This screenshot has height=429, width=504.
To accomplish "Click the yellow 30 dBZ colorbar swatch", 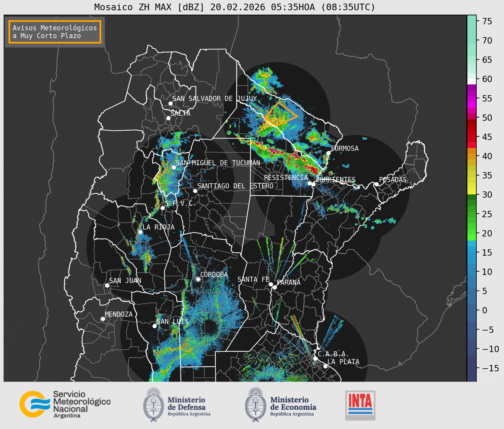I will tap(472, 191).
